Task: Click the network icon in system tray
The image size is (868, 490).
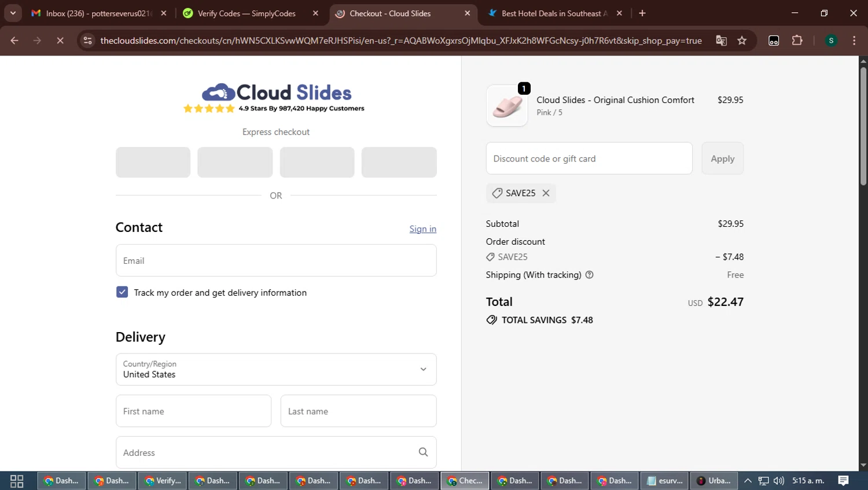Action: click(x=763, y=481)
